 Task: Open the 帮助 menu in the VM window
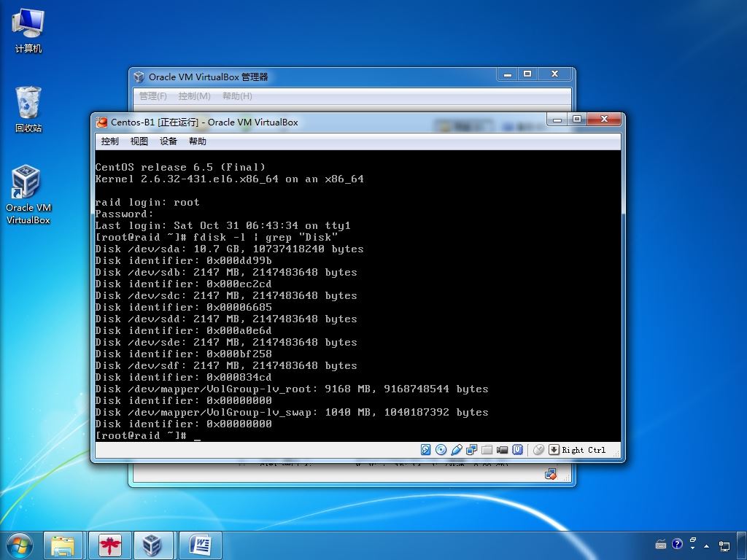pos(197,141)
